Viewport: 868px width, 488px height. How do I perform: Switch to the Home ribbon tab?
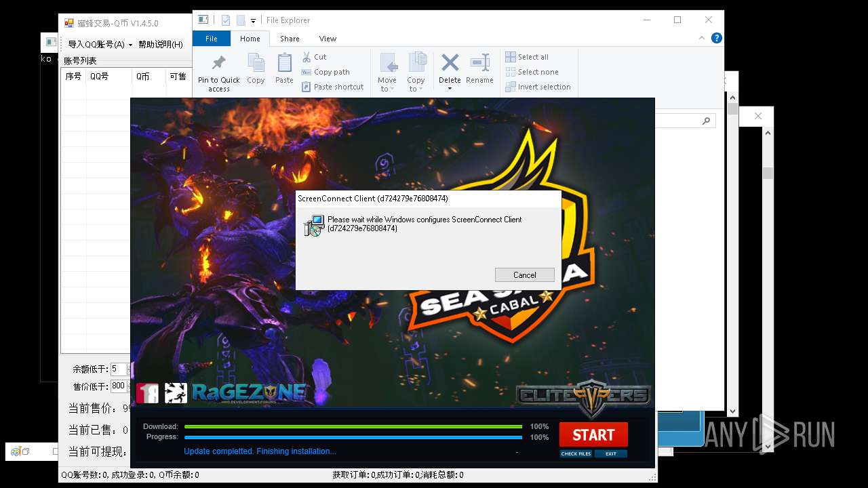(x=250, y=39)
